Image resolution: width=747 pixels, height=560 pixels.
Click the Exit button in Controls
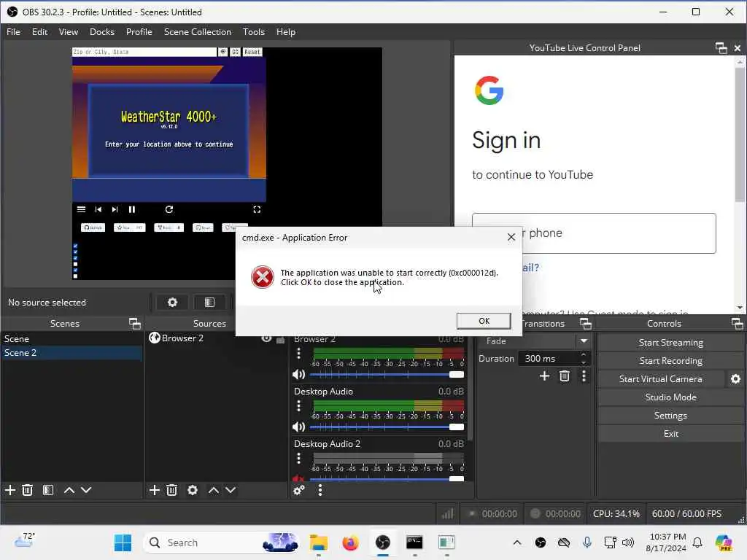click(x=670, y=434)
